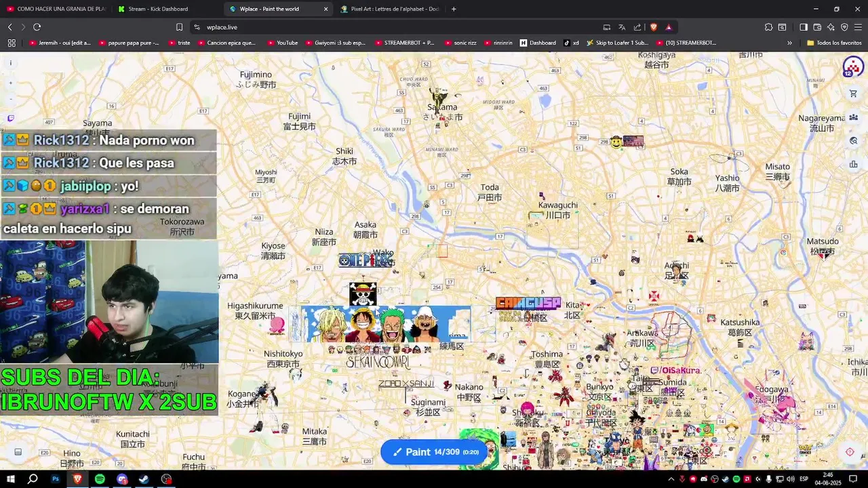This screenshot has width=868, height=488.
Task: Open Brave Shields lion icon
Action: [x=653, y=27]
